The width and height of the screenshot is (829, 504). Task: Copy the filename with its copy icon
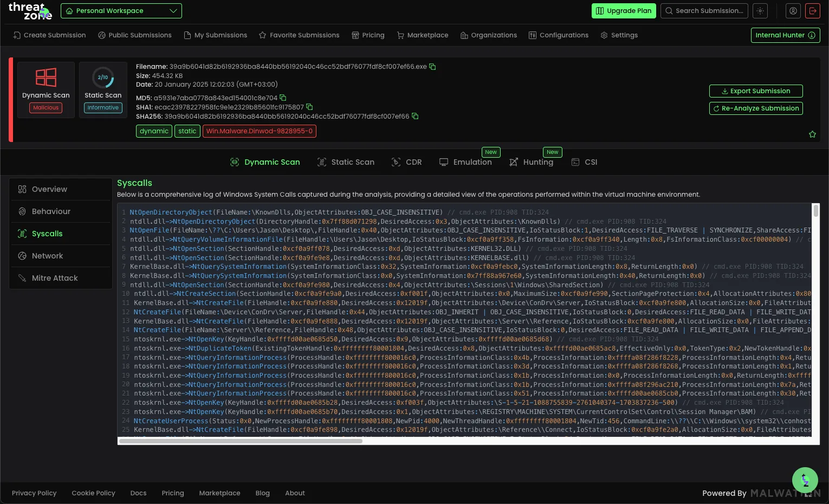[432, 67]
